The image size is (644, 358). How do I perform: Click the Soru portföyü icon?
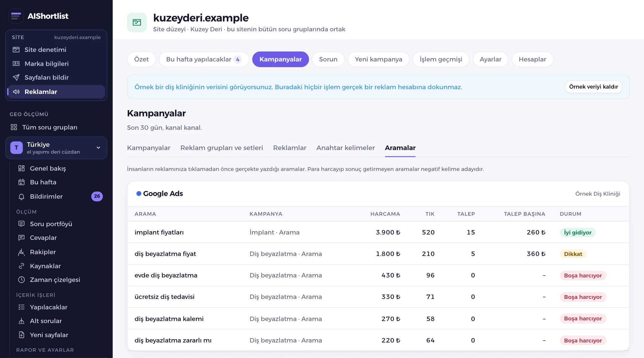21,224
